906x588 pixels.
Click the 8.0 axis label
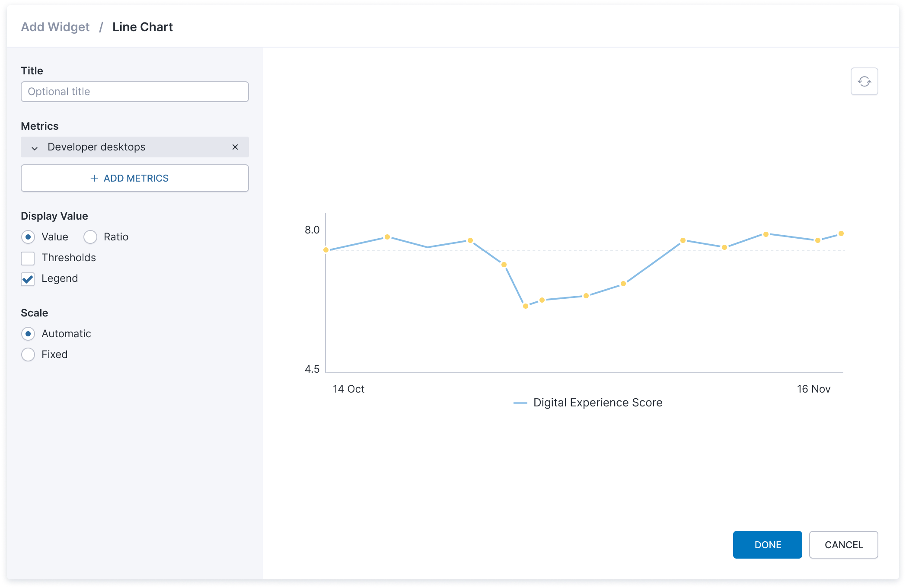pyautogui.click(x=312, y=230)
